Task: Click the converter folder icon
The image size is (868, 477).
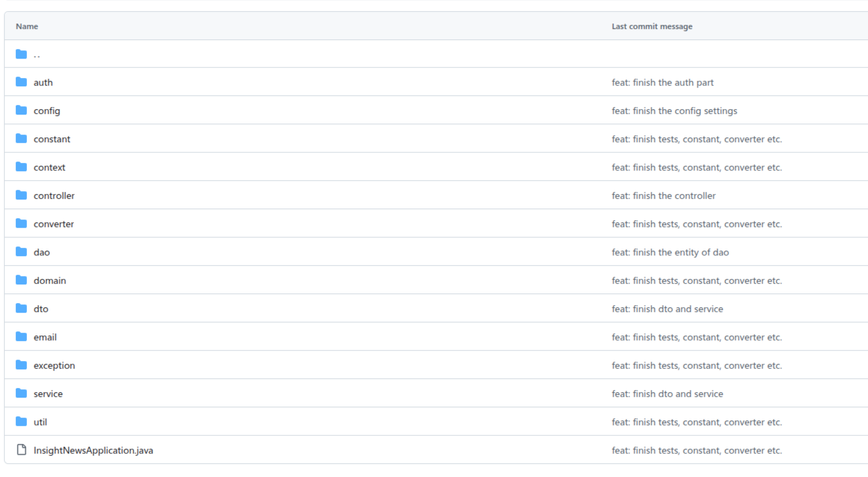Action: 21,224
